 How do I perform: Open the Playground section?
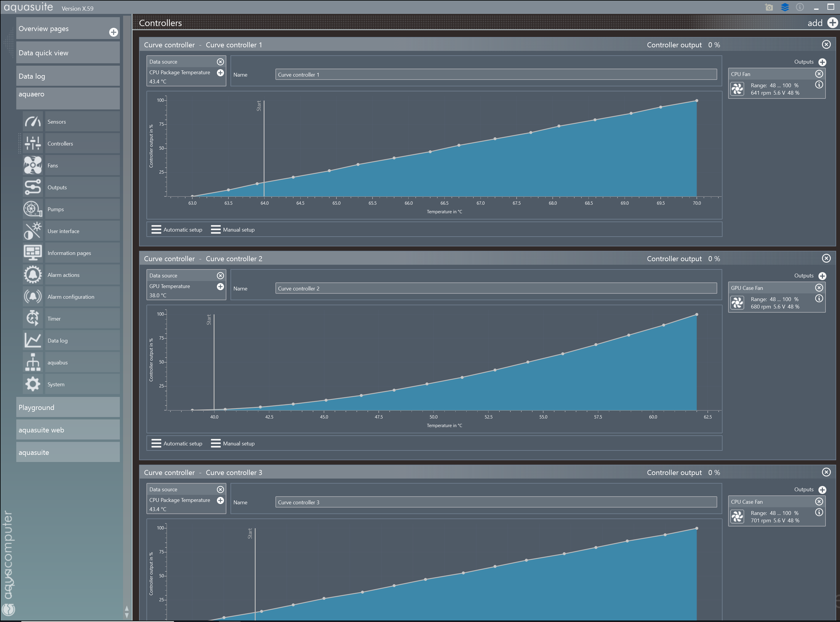pos(68,407)
